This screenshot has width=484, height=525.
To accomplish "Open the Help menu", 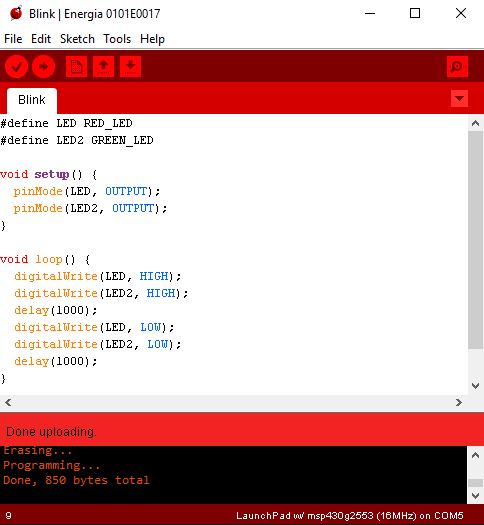I will [152, 39].
